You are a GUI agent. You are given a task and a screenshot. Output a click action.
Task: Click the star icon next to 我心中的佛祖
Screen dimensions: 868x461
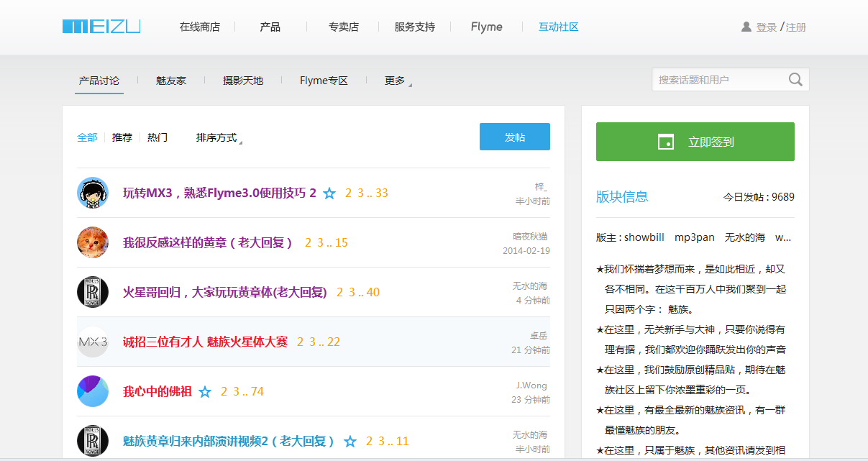pos(205,392)
